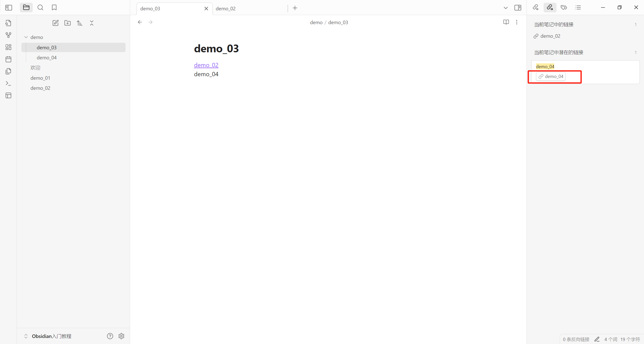Click the new note icon
Image resolution: width=644 pixels, height=344 pixels.
click(x=55, y=23)
